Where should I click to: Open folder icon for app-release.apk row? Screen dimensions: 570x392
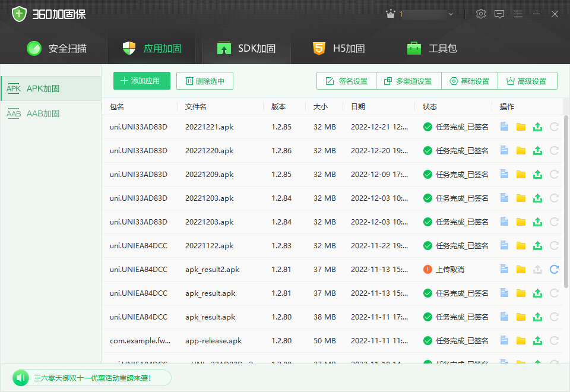tap(521, 340)
